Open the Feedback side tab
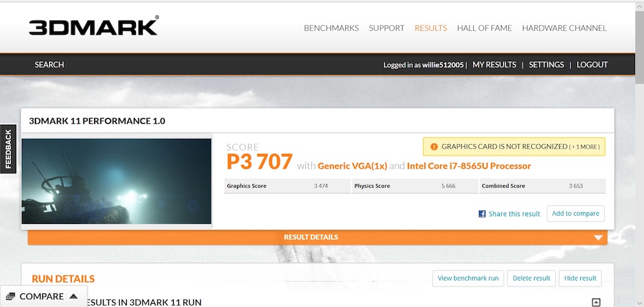 coord(8,149)
